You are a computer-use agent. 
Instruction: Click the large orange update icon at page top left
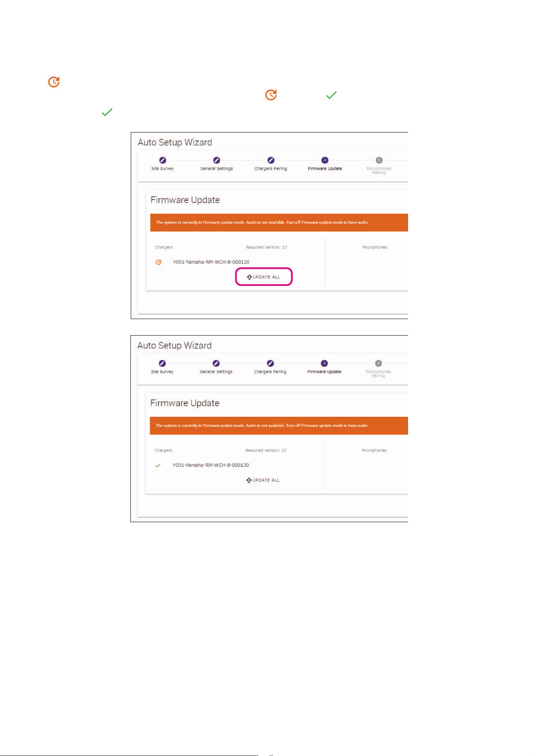(x=54, y=82)
